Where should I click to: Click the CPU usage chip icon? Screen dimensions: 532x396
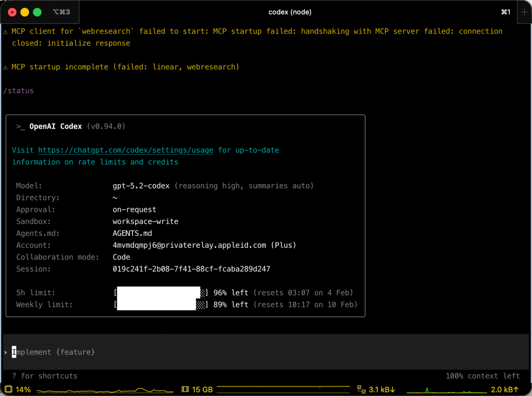point(8,390)
